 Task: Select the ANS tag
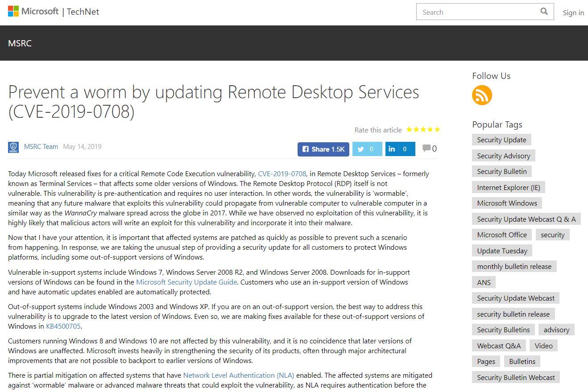484,282
